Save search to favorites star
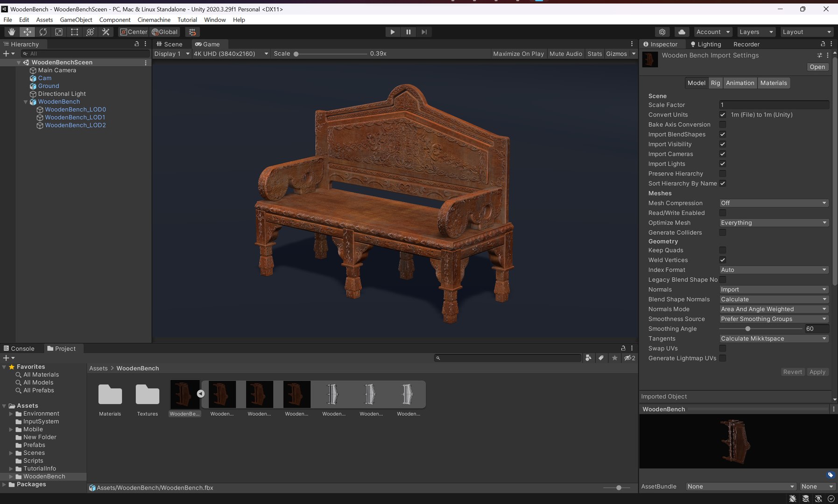 [x=615, y=358]
